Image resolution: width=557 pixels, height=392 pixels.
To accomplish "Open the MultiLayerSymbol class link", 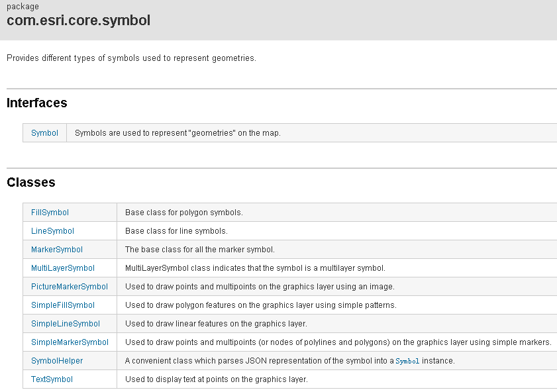I will tap(62, 268).
